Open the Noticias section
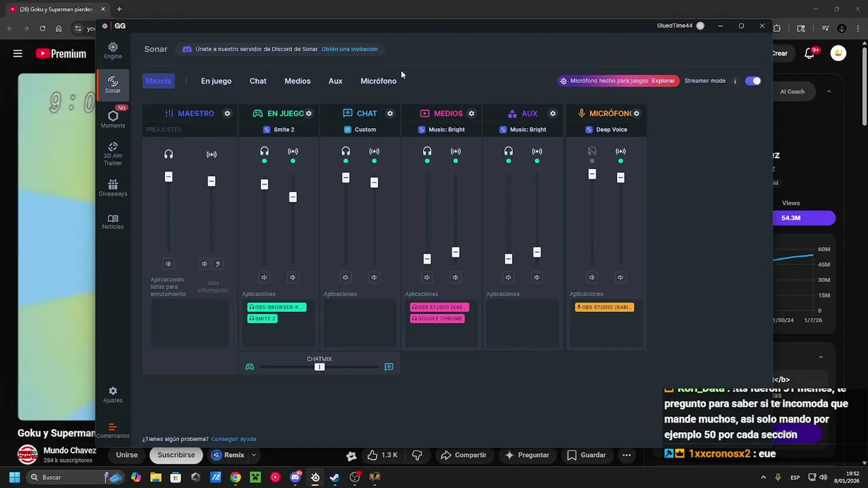This screenshot has height=488, width=868. pyautogui.click(x=113, y=222)
